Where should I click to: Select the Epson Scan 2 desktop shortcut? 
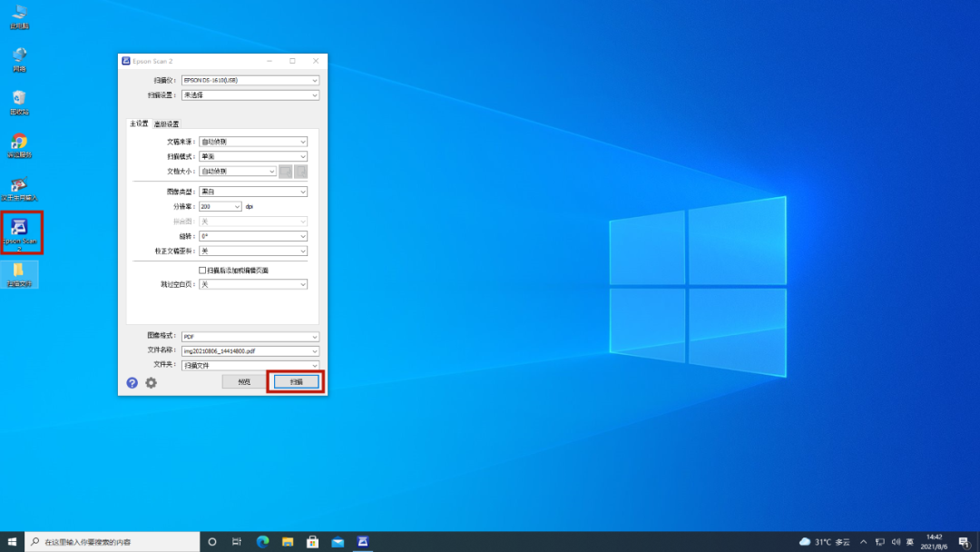pyautogui.click(x=20, y=233)
